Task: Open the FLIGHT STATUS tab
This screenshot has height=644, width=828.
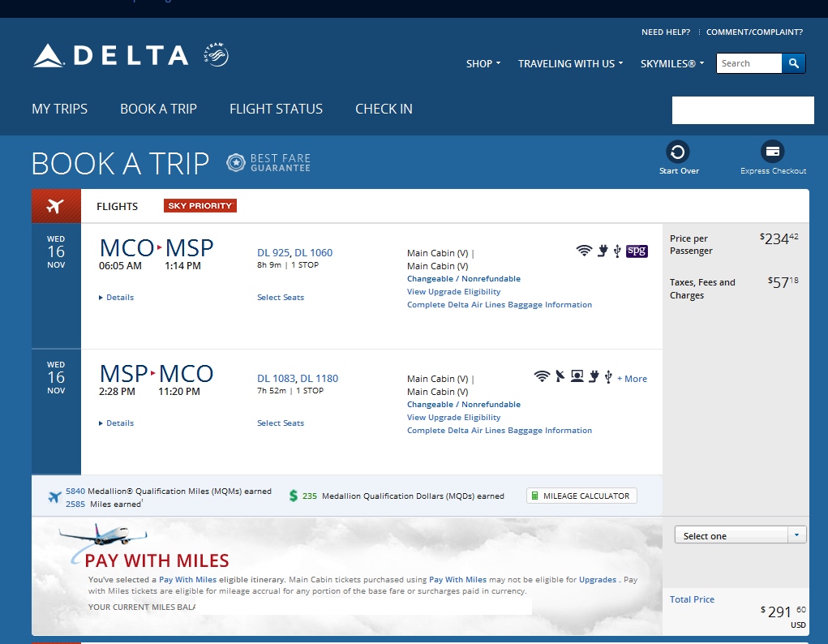Action: coord(276,109)
